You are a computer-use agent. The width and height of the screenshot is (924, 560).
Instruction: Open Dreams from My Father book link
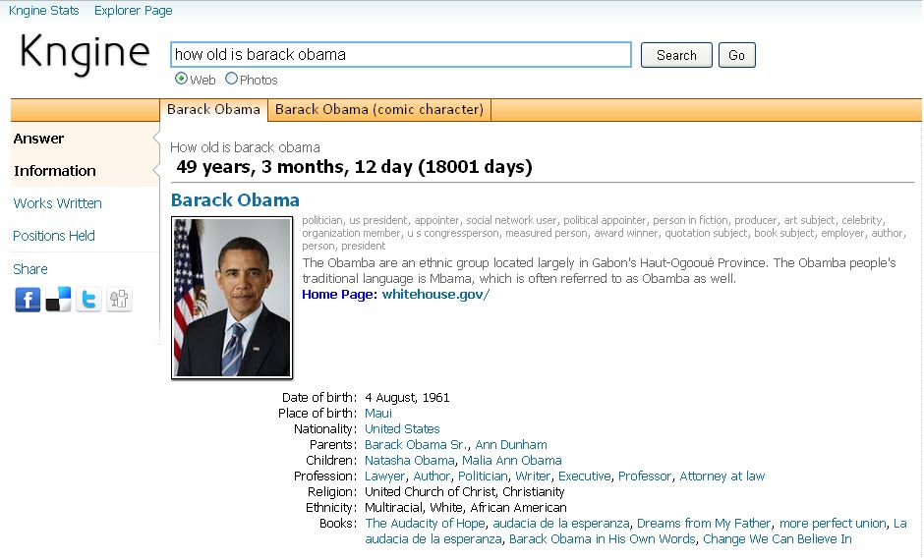(704, 524)
